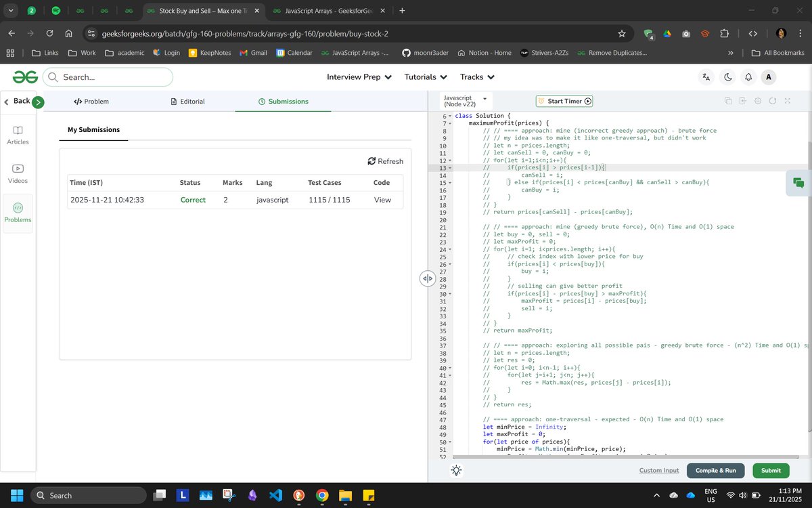Expand the Interview Prep menu
The image size is (812, 508).
click(x=359, y=77)
